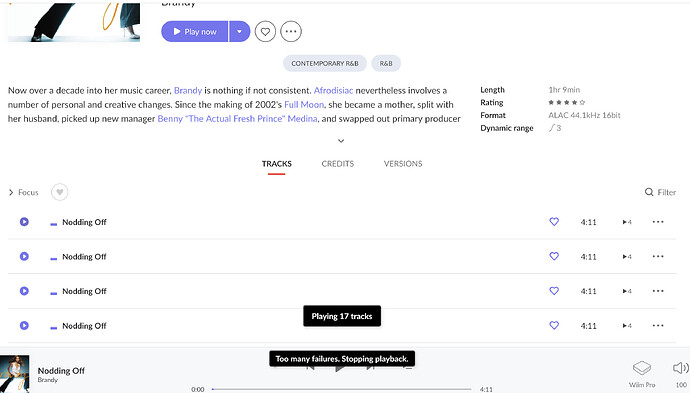Switch to the Versions tab
This screenshot has height=393, width=690.
(403, 164)
